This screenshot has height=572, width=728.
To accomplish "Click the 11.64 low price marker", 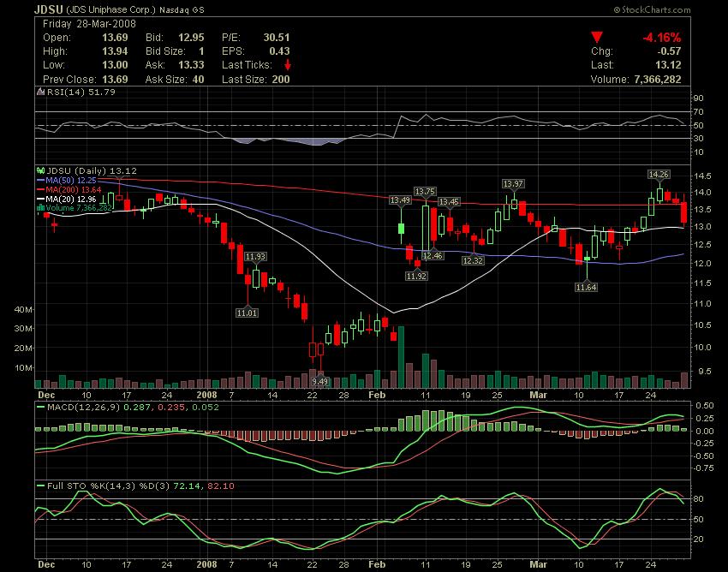I will [586, 288].
